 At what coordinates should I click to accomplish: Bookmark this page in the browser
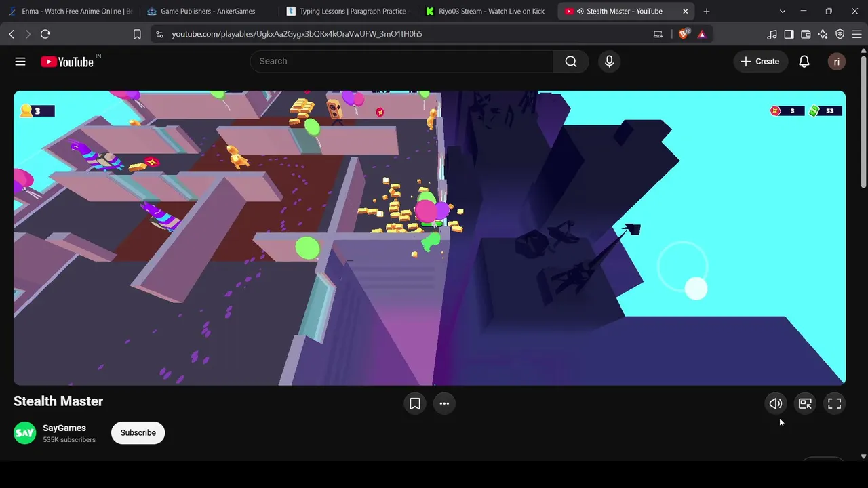click(x=137, y=34)
